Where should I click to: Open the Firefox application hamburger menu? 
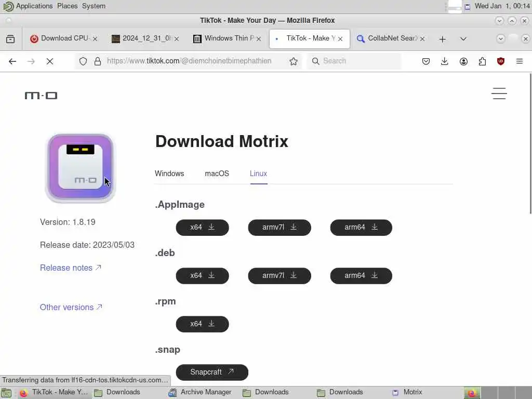click(x=520, y=61)
